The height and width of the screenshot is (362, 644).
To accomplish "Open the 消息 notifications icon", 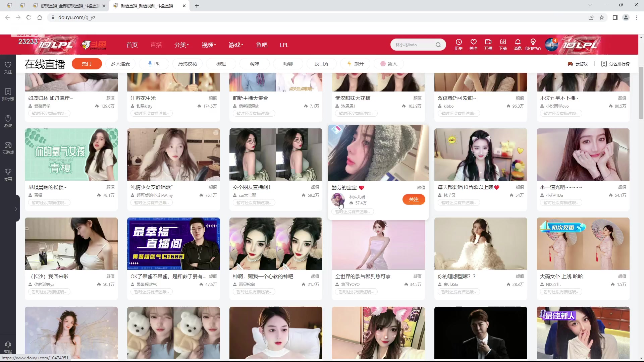I will (517, 45).
